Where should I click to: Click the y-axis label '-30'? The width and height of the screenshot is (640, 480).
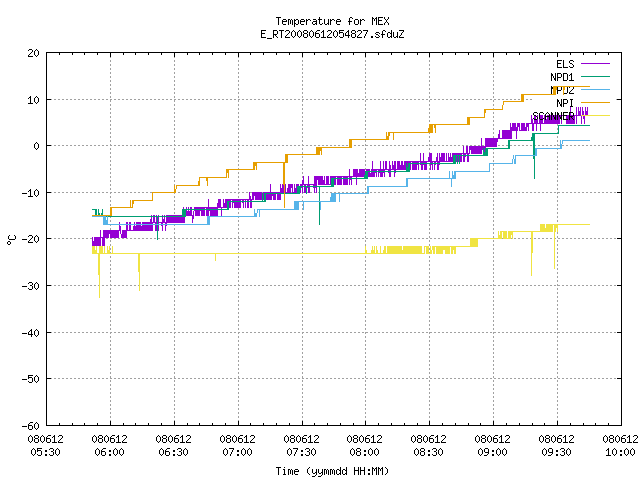[31, 286]
